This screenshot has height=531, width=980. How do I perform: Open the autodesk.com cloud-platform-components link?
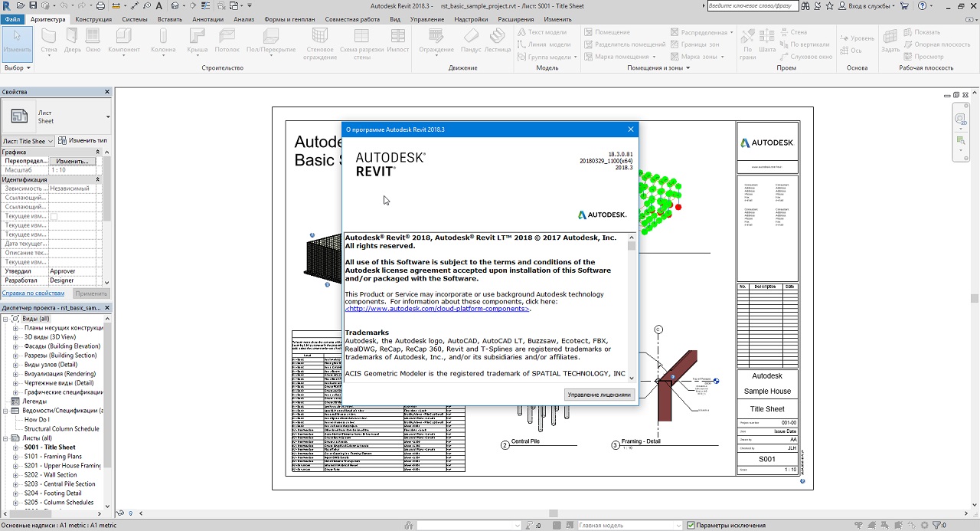point(437,309)
